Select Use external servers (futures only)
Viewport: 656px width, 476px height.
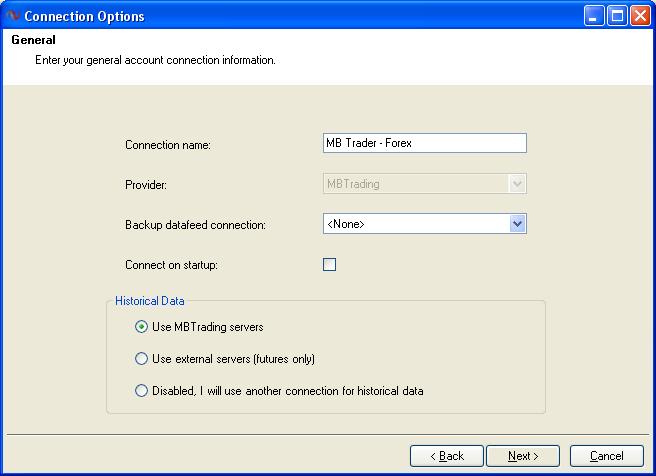pos(141,359)
